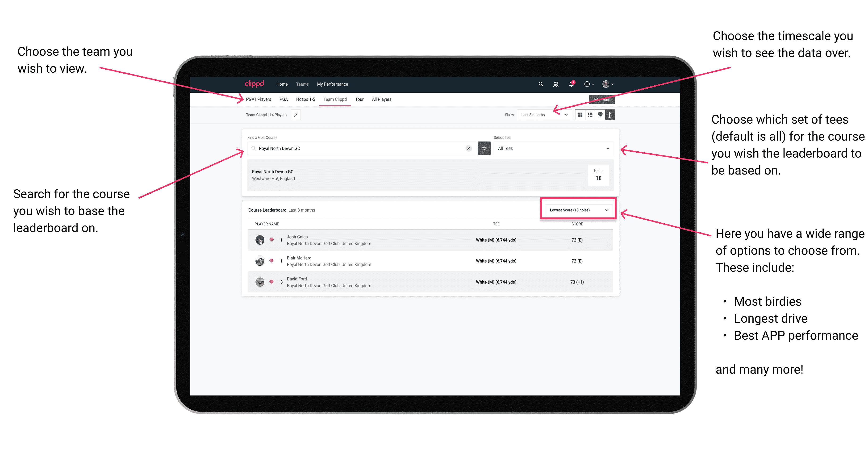Click the star/favorite icon next to course

tap(484, 148)
